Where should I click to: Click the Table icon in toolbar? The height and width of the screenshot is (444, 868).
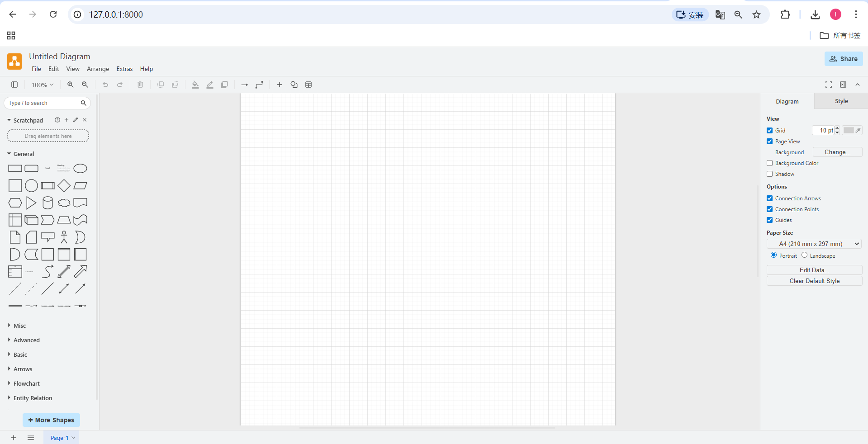308,85
